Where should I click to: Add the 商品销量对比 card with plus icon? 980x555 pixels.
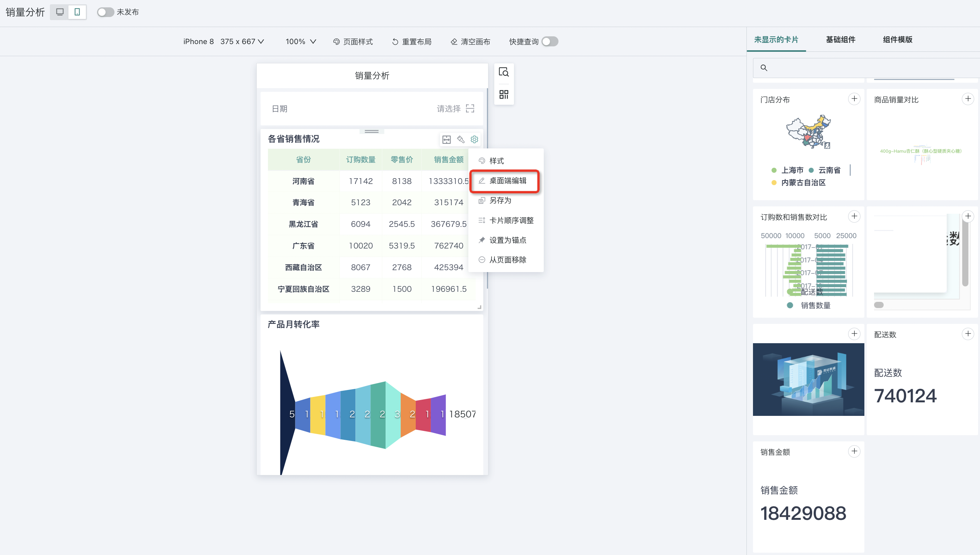(x=968, y=99)
